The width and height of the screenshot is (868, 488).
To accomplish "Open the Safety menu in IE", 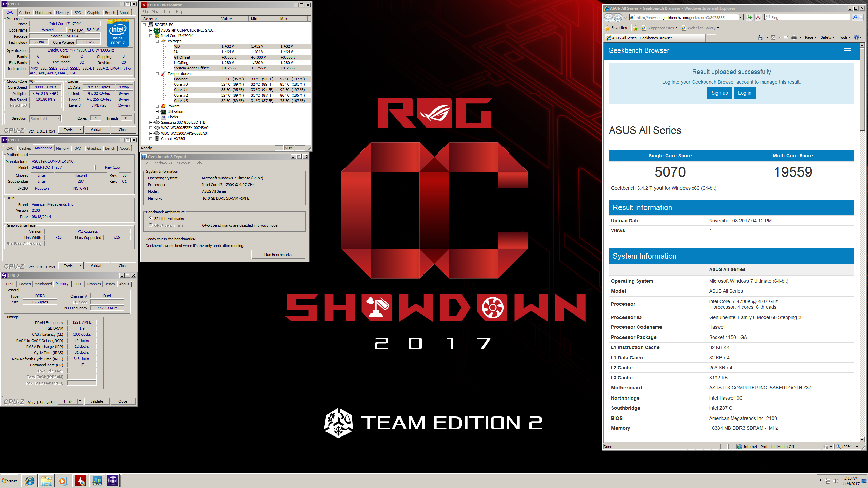I will pyautogui.click(x=828, y=38).
